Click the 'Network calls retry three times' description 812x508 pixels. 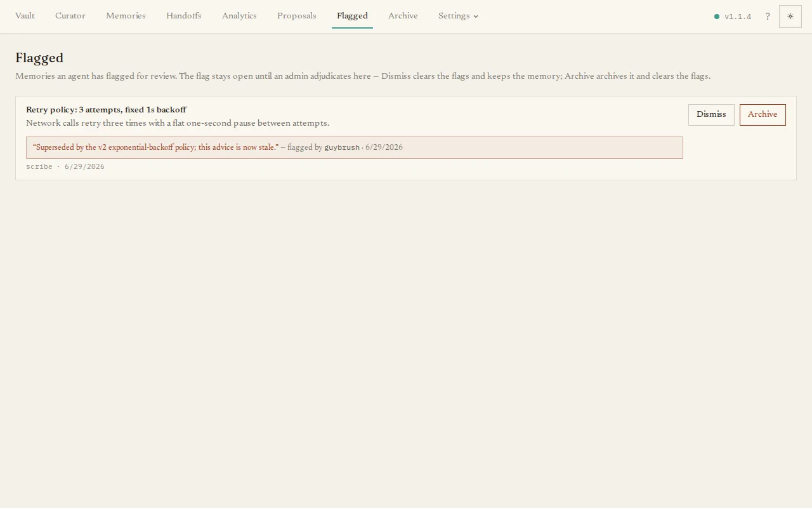tap(178, 123)
